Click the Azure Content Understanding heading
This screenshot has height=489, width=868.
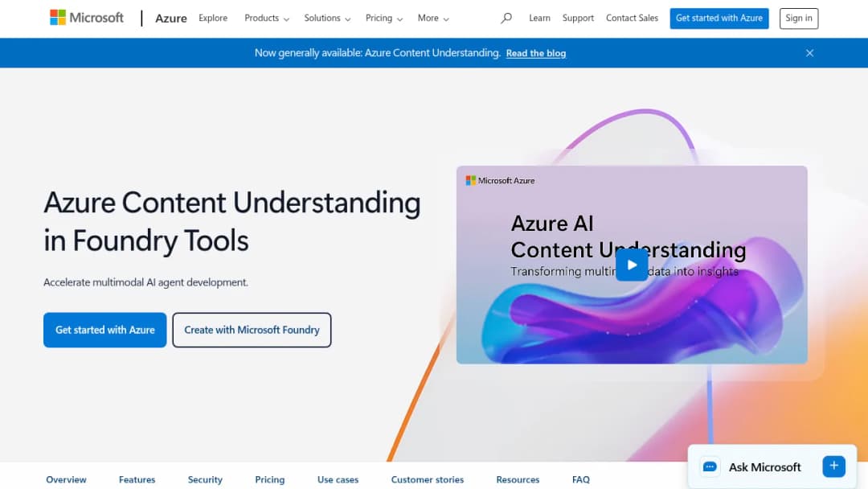232,221
